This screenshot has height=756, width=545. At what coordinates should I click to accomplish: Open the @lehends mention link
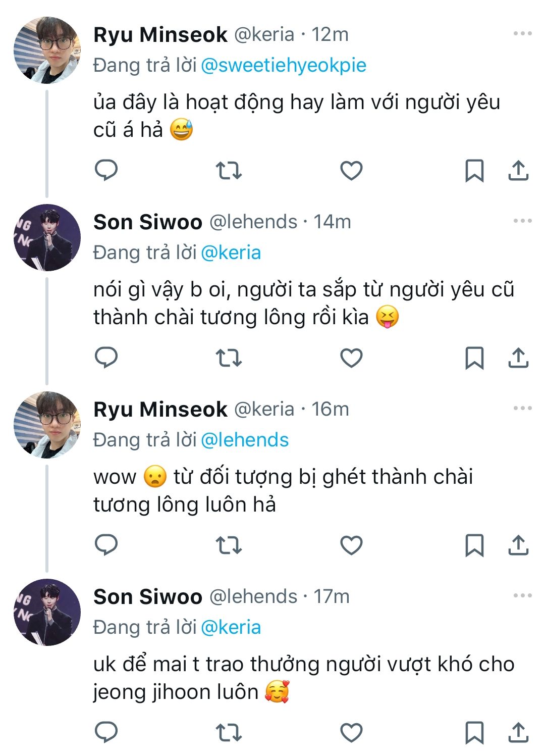point(245,440)
